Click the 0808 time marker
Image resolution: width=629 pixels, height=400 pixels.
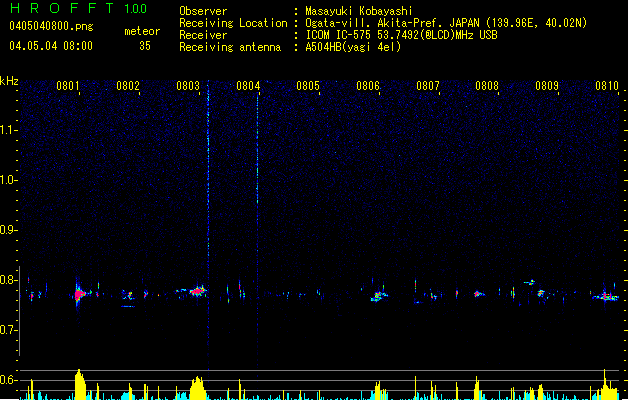[x=487, y=86]
